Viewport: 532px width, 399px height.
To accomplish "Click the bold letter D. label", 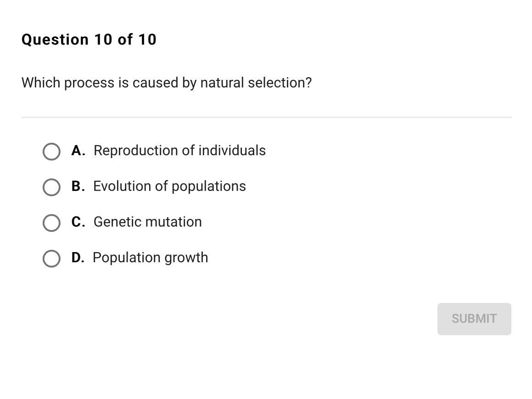I will (78, 258).
